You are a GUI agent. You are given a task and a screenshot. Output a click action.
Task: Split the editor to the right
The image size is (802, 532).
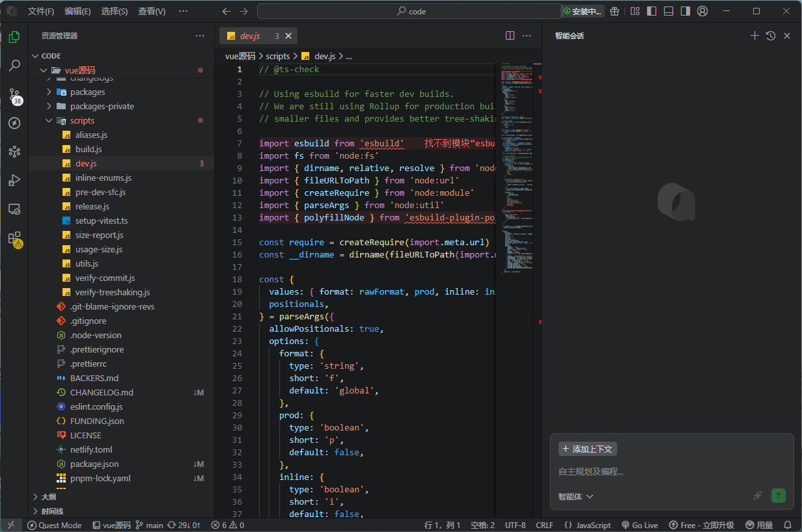point(510,36)
